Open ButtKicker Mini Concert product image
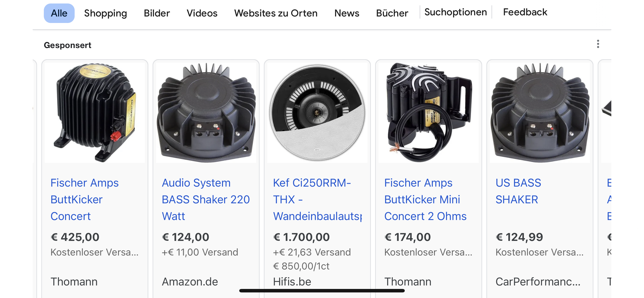This screenshot has width=644, height=298. pyautogui.click(x=428, y=113)
